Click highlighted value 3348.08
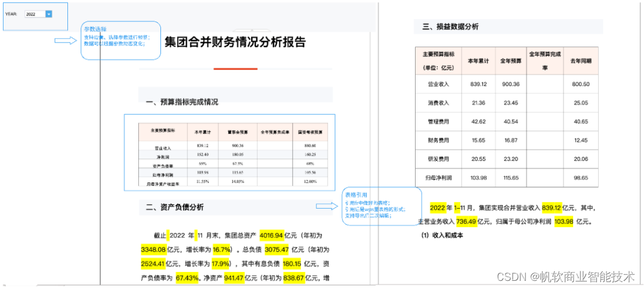Screen dimensions: 644x288 pyautogui.click(x=153, y=249)
